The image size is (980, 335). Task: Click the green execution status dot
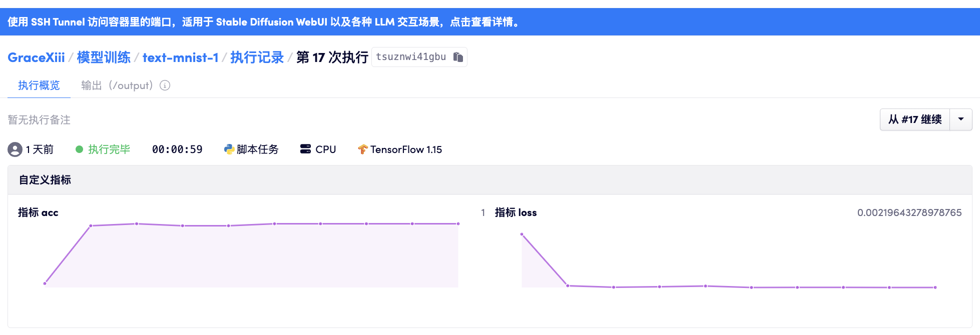pyautogui.click(x=79, y=149)
